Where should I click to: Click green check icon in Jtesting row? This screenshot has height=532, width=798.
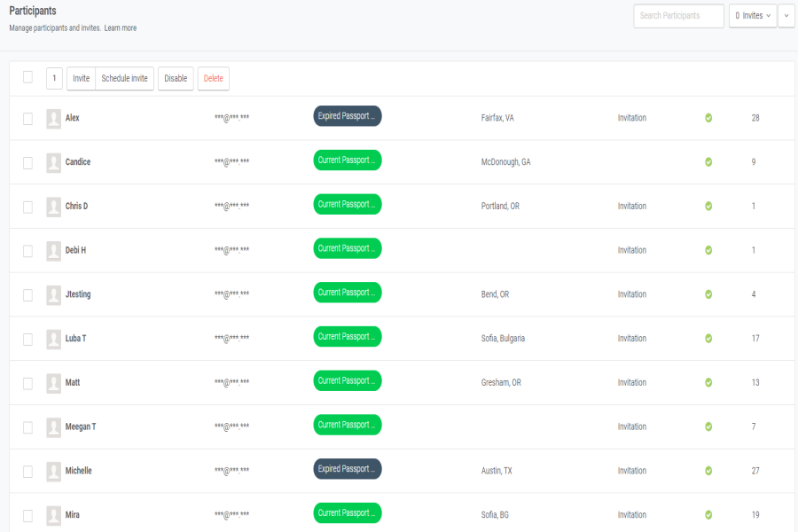tap(708, 294)
